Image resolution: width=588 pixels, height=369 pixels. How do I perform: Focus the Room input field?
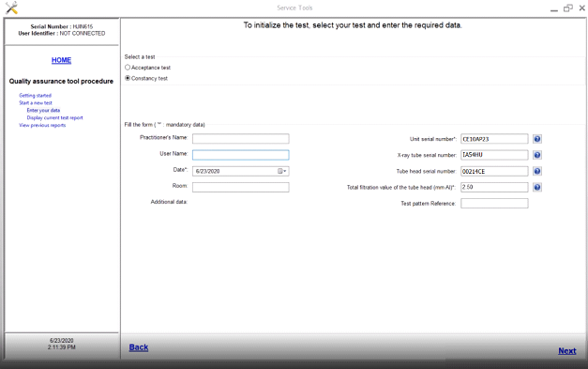[x=241, y=187]
